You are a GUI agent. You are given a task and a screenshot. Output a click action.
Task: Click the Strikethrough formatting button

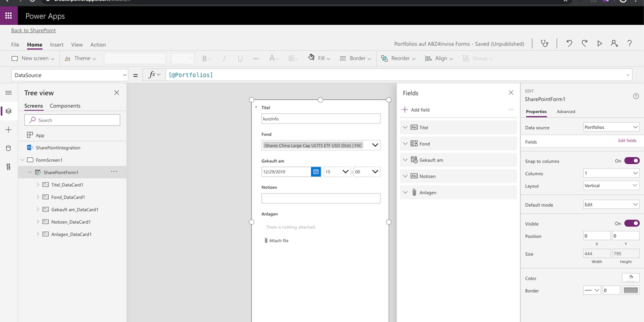[256, 58]
